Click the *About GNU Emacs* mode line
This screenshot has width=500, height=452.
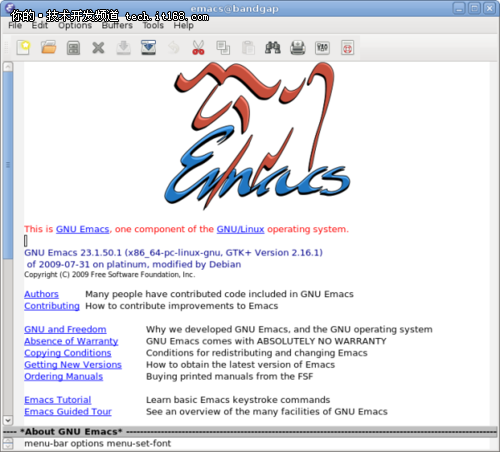pos(250,432)
